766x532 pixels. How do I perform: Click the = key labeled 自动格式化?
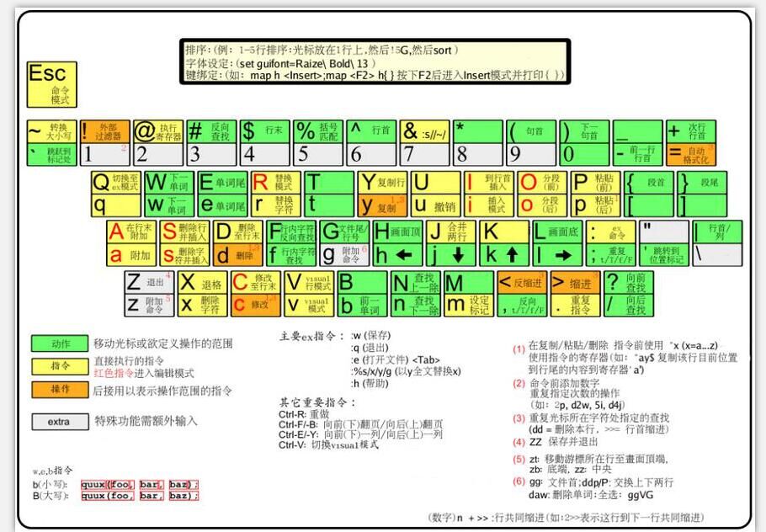pos(691,154)
